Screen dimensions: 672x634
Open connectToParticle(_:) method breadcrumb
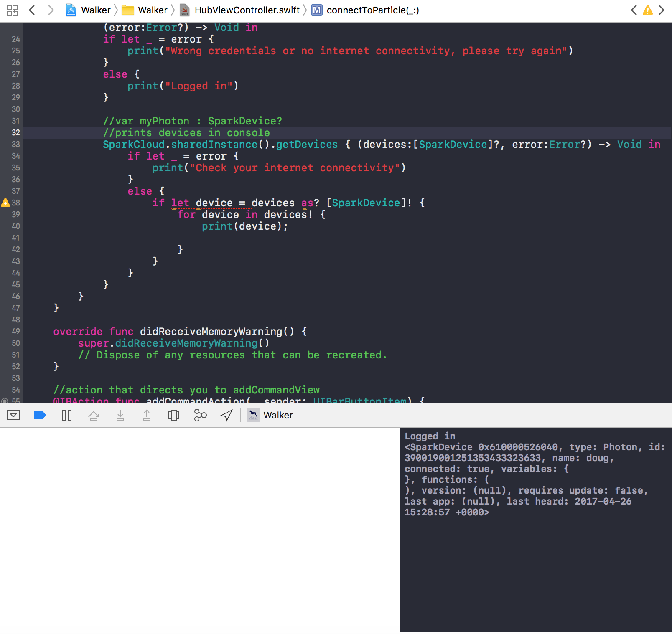click(365, 10)
